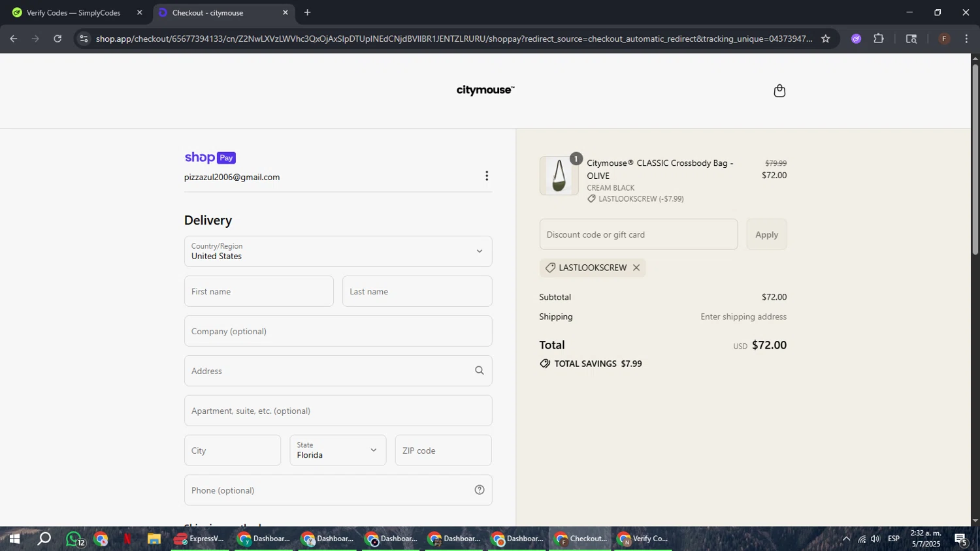980x551 pixels.
Task: Switch to Verify Codes — SimplyCodes tab
Action: [x=76, y=12]
